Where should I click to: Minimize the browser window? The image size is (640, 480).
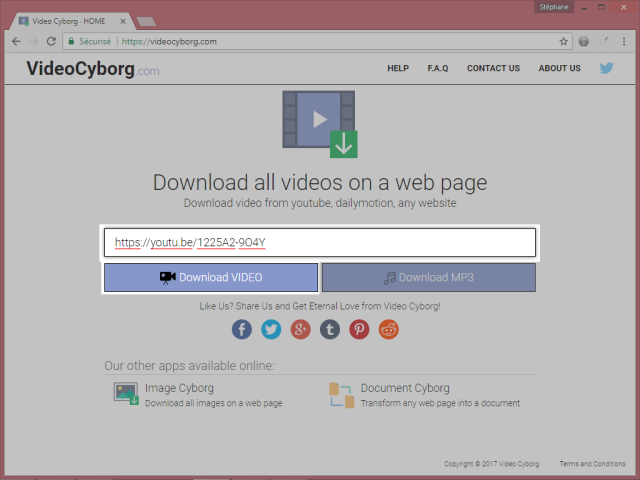[x=584, y=7]
